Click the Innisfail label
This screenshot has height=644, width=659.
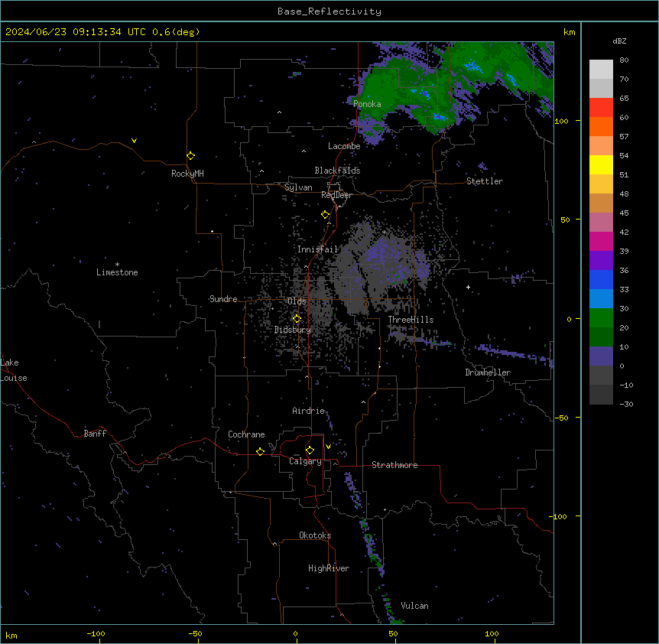[x=318, y=249]
